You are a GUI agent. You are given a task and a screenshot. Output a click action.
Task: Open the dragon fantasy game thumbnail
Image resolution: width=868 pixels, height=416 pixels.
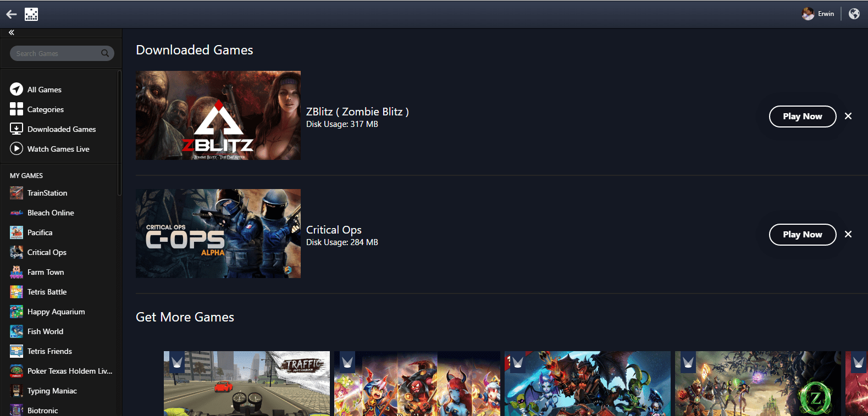point(588,384)
